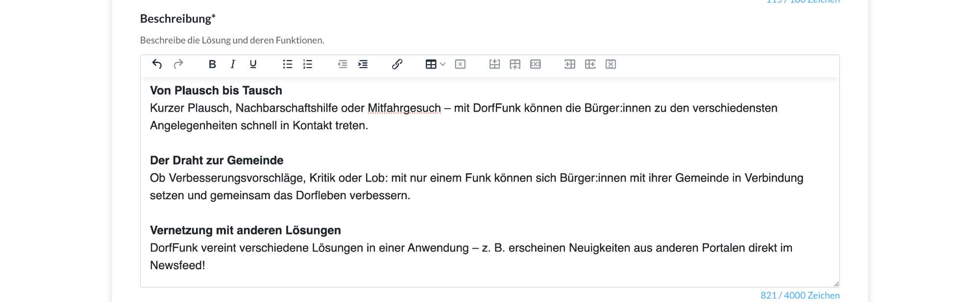This screenshot has width=980, height=302.
Task: Decrease indent of the text
Action: (343, 64)
